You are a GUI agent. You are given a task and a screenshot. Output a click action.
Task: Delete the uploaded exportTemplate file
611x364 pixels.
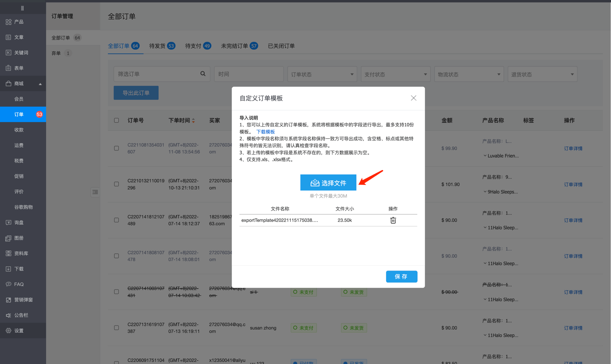tap(393, 220)
